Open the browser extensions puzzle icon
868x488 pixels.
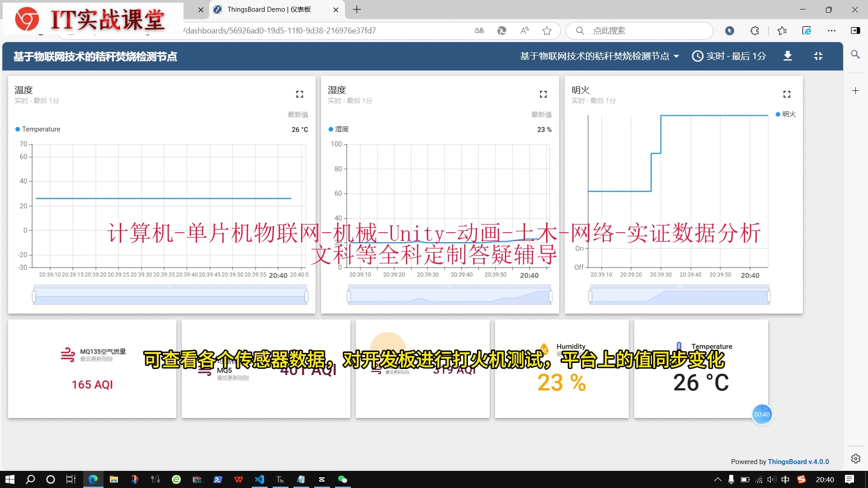point(755,31)
